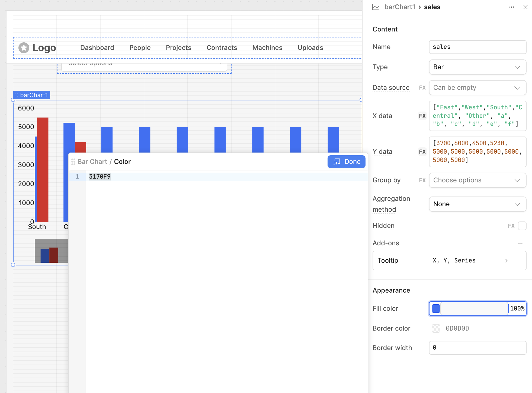Image resolution: width=532 pixels, height=393 pixels.
Task: Open the Dashboard navigation item
Action: tap(97, 48)
